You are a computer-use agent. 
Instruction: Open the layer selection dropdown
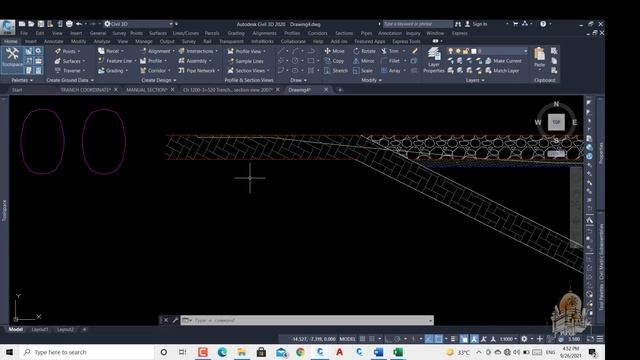[x=525, y=51]
